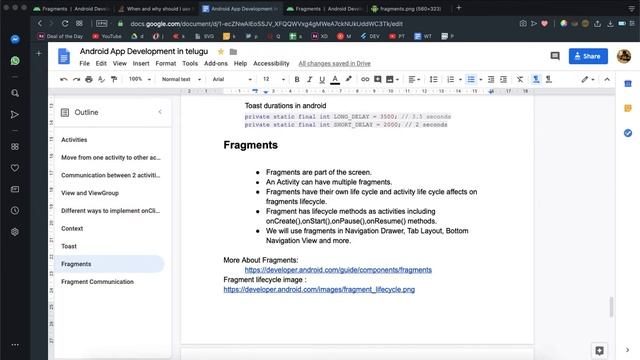Viewport: 640px width, 360px height.
Task: Open the text color picker
Action: (x=335, y=79)
